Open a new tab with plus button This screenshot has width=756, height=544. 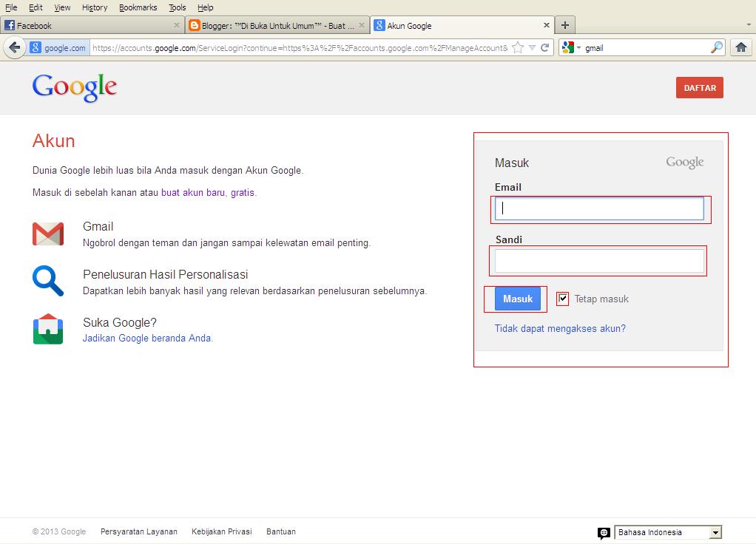click(x=565, y=25)
